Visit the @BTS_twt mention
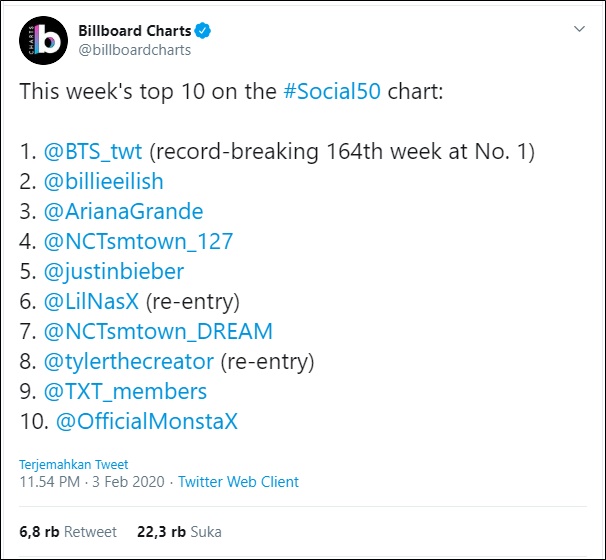 click(x=93, y=151)
